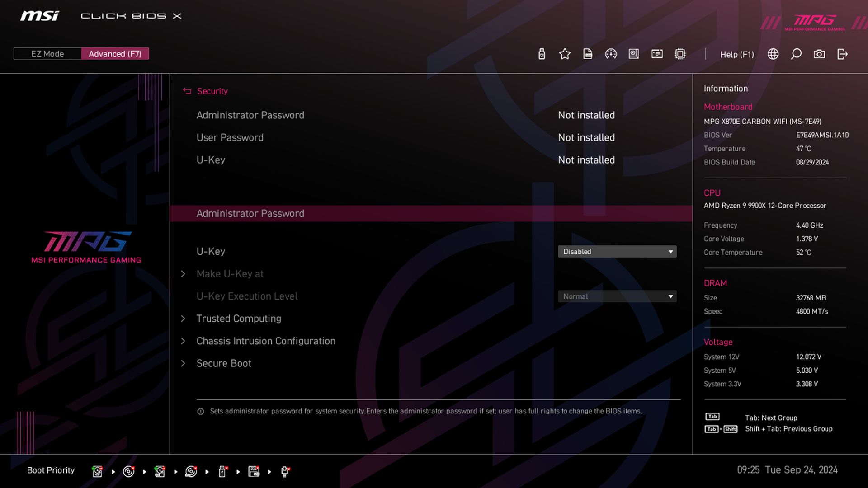Click Help (F1)
This screenshot has width=868, height=488.
(x=736, y=54)
